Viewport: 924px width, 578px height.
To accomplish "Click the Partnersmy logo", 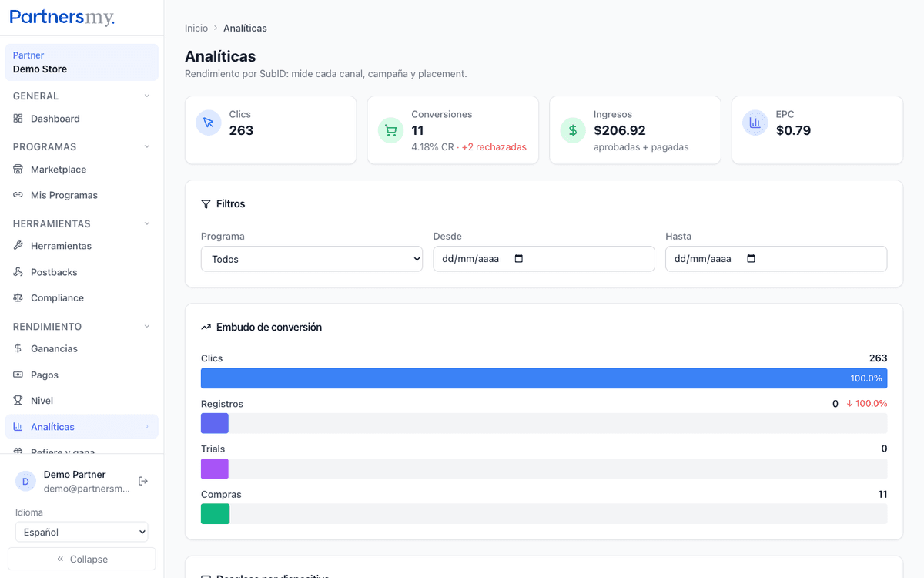I will click(62, 17).
